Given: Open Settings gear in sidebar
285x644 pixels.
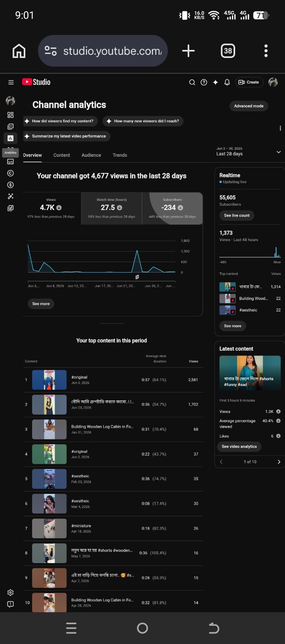Looking at the screenshot, I should (x=10, y=592).
